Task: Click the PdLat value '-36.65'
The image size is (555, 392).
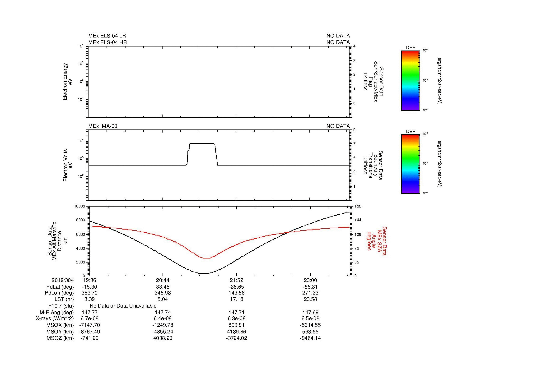Action: coord(236,287)
